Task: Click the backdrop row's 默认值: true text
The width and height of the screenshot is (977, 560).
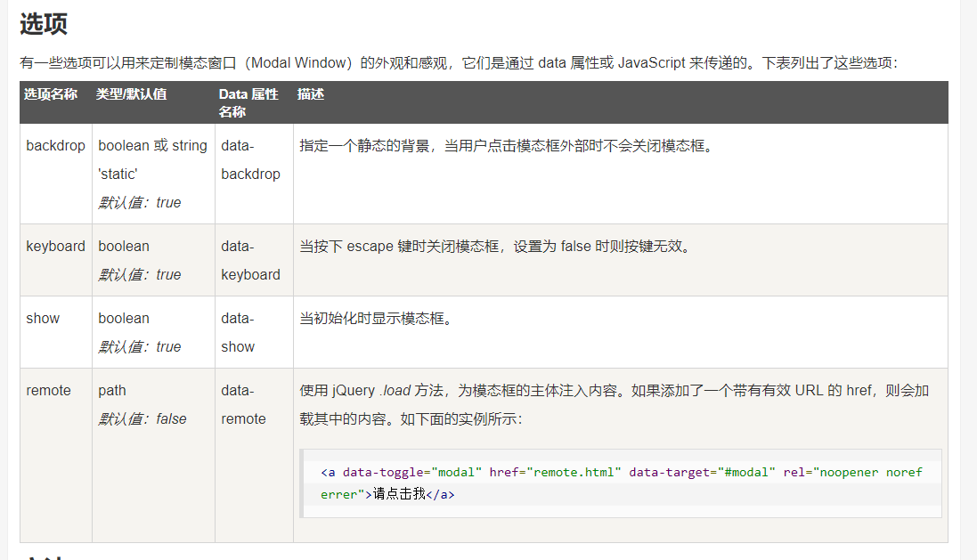Action: (140, 202)
